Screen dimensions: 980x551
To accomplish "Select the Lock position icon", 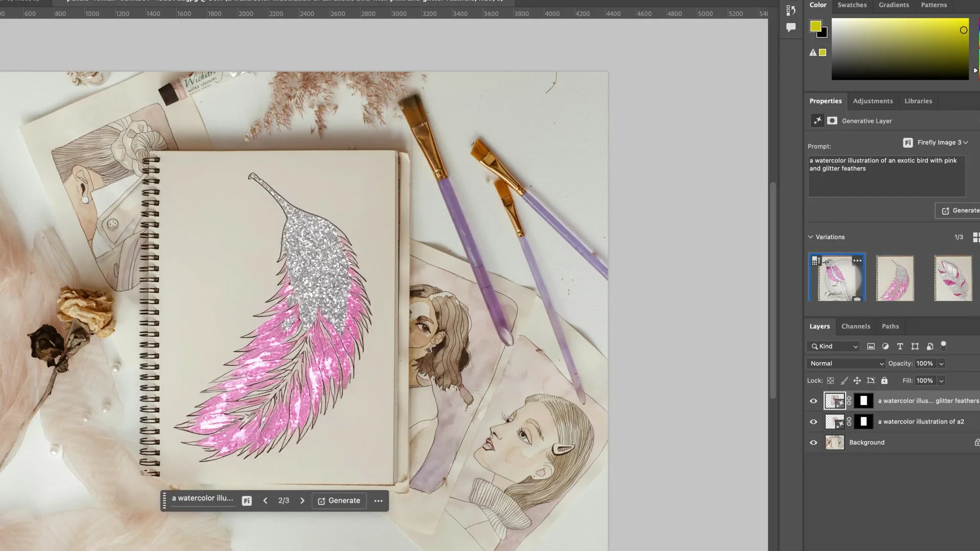I will point(857,381).
